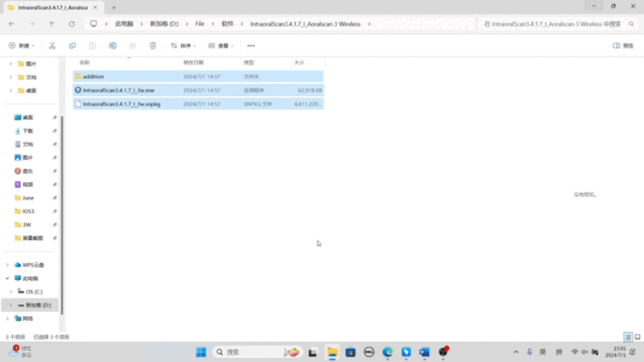
Task: Expand the 网络 tree node
Action: tap(7, 319)
